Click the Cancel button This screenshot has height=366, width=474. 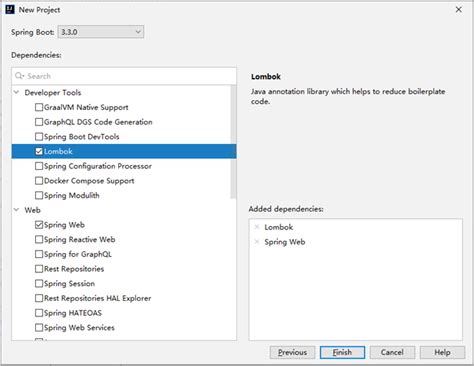(392, 352)
